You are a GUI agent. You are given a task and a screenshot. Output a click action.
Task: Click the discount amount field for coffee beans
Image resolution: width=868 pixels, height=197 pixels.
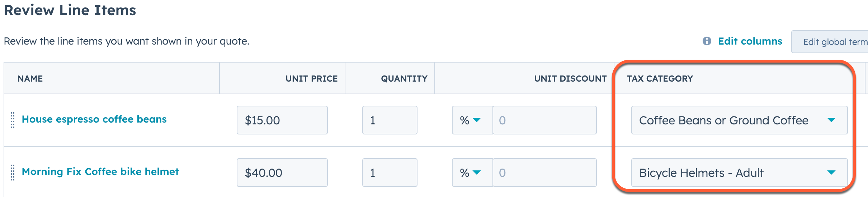coord(544,120)
